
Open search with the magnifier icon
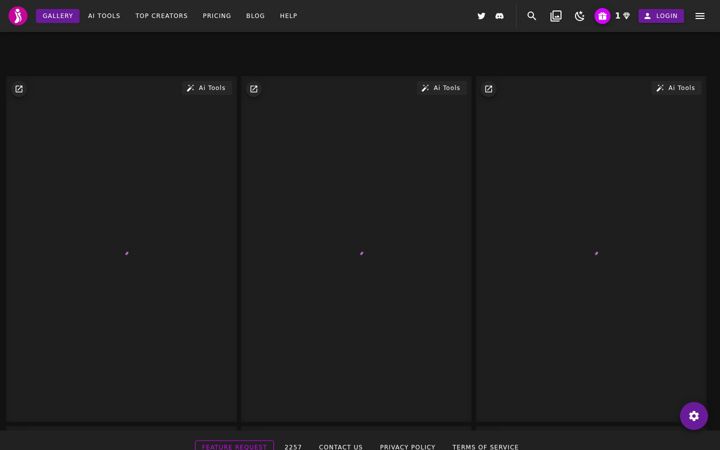531,16
